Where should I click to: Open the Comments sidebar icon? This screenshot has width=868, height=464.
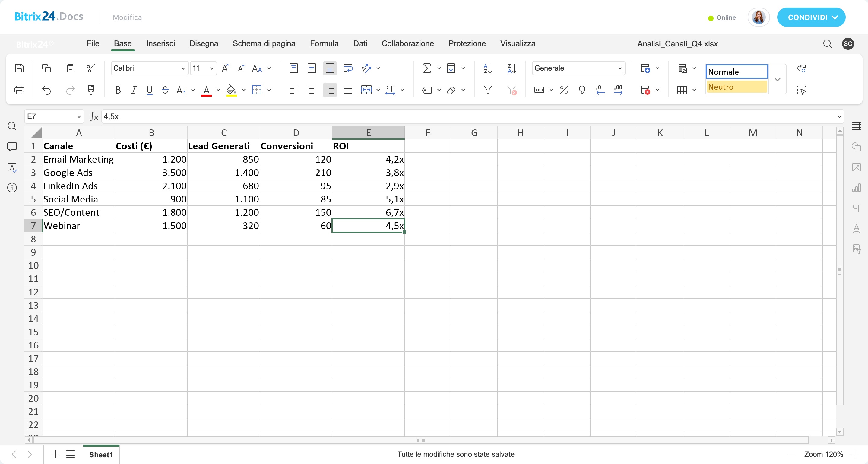coord(12,147)
